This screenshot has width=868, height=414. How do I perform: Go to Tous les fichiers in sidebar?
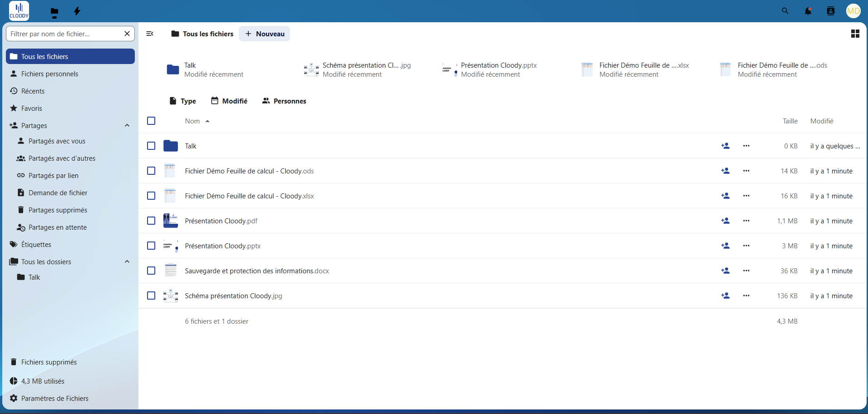(70, 56)
